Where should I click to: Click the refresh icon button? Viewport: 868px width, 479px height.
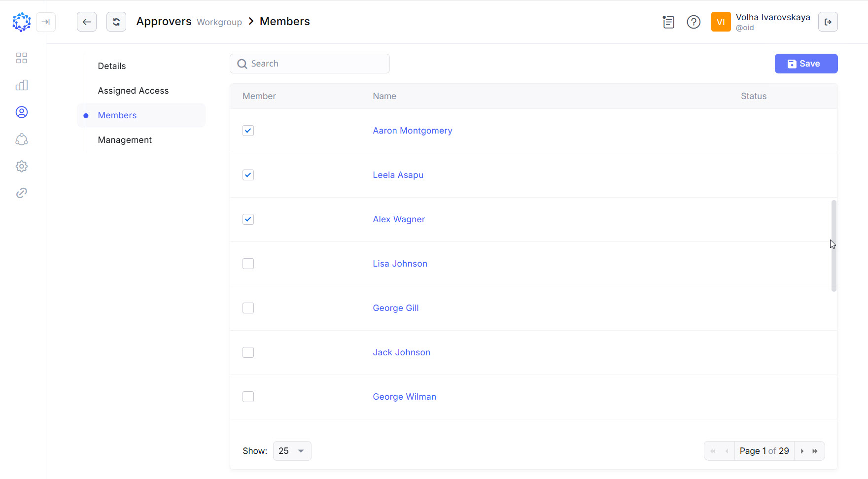(x=116, y=22)
